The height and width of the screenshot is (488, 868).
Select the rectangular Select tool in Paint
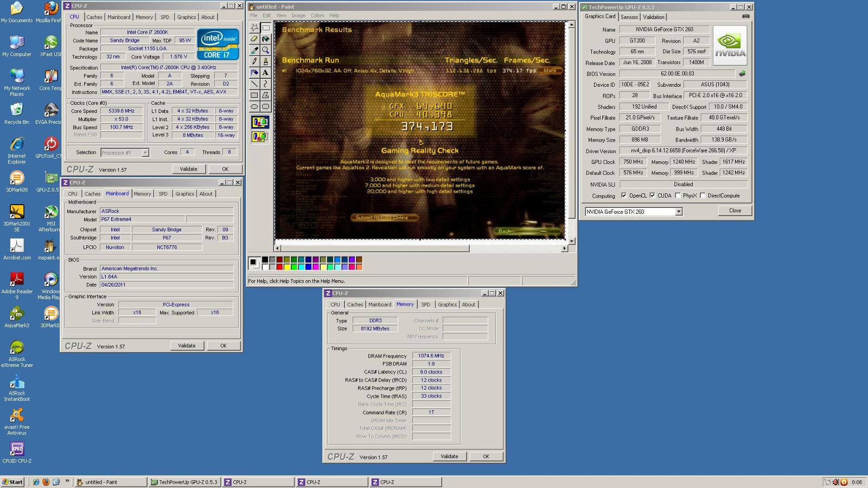(265, 27)
